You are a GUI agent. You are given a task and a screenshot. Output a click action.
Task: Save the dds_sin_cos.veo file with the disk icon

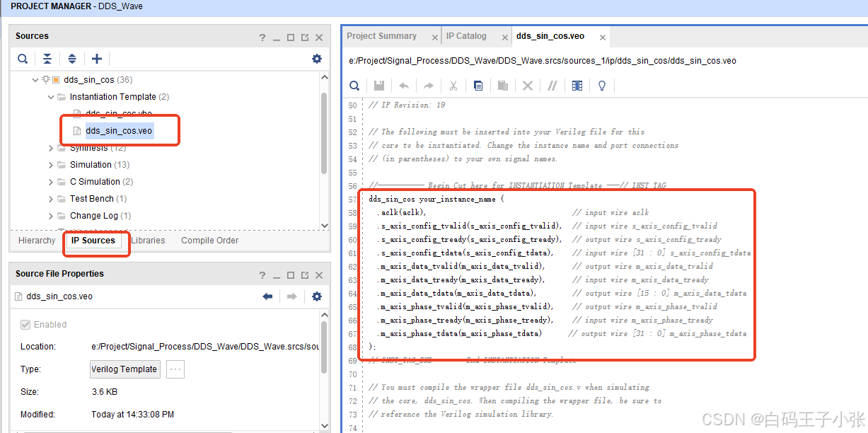[x=379, y=86]
